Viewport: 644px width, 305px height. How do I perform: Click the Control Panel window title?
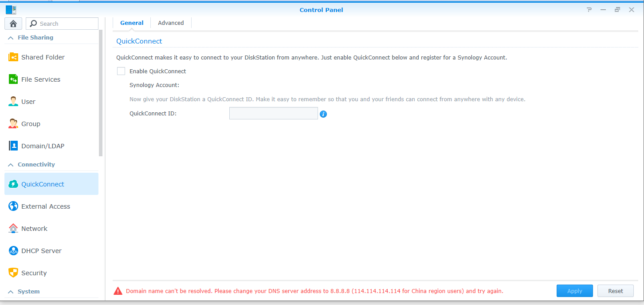coord(322,10)
